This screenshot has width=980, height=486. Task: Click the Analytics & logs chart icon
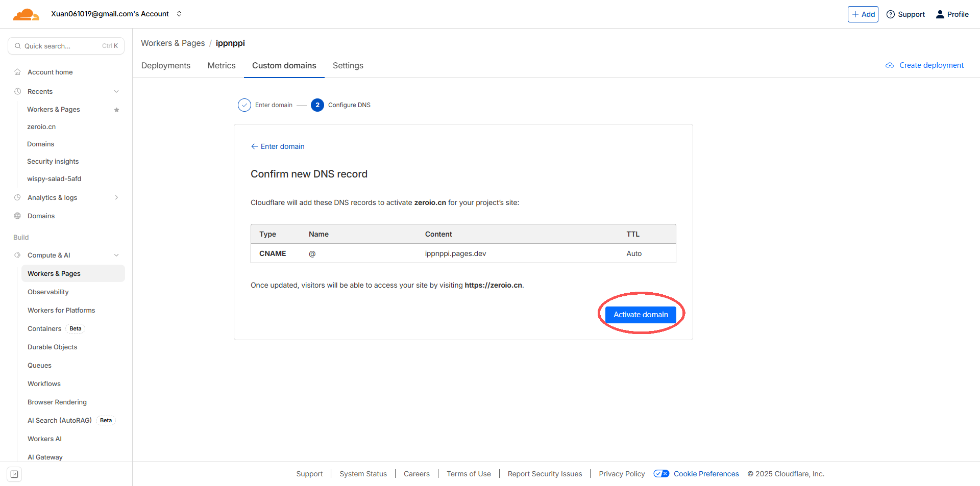pos(17,197)
